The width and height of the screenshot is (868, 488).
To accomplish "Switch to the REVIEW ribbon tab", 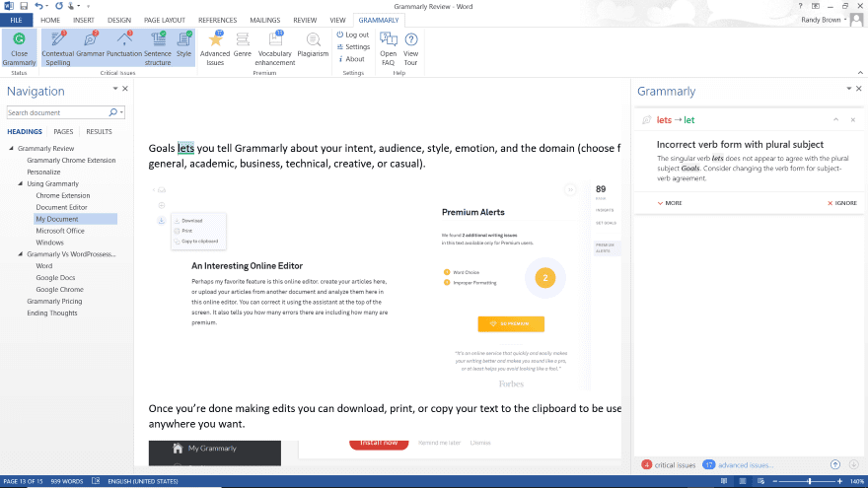I will point(305,20).
